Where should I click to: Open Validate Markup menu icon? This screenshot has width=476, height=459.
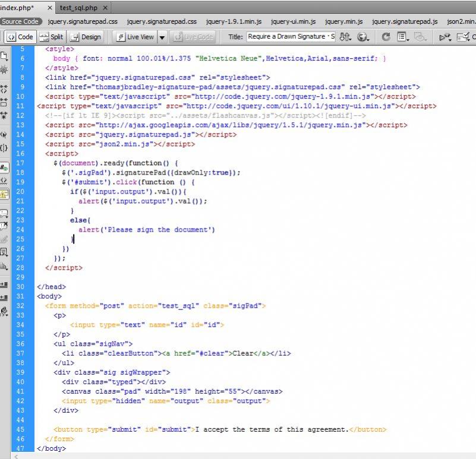pyautogui.click(x=445, y=37)
